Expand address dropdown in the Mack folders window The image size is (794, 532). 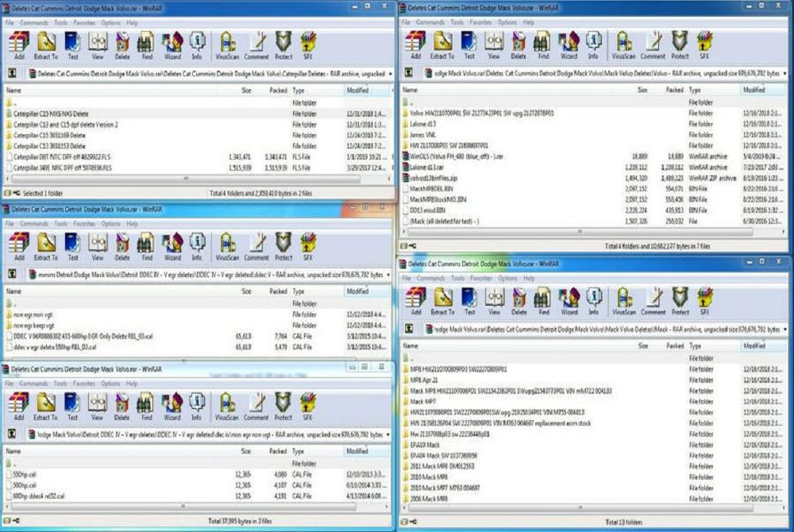click(x=786, y=329)
